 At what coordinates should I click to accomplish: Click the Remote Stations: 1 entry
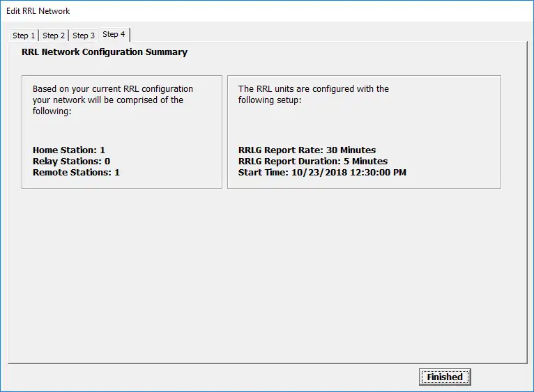(x=76, y=172)
